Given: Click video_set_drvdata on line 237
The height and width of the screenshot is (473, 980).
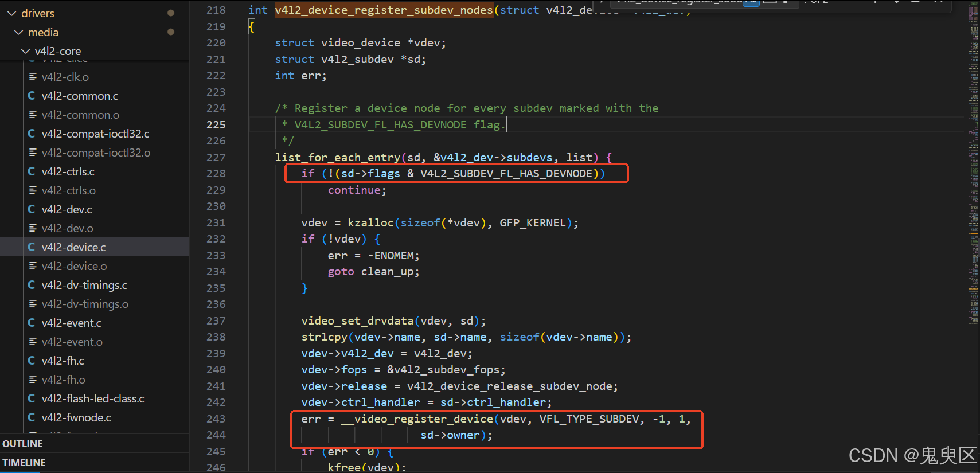Looking at the screenshot, I should (x=357, y=320).
